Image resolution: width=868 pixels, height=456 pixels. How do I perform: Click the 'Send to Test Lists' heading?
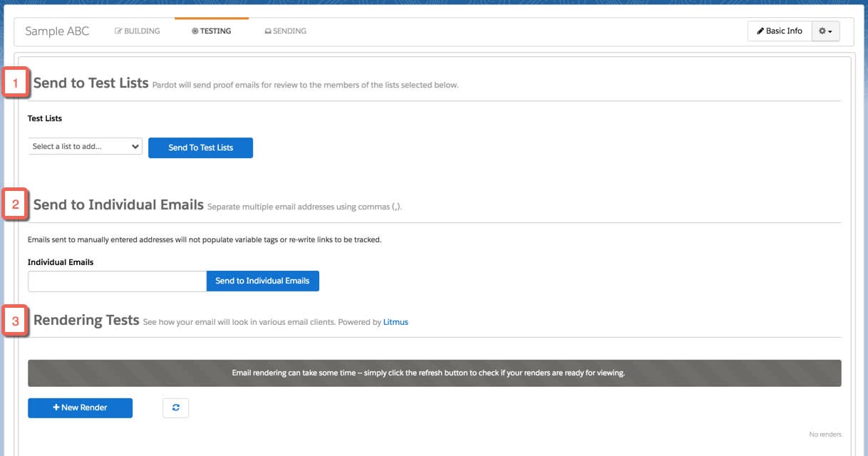[x=91, y=83]
